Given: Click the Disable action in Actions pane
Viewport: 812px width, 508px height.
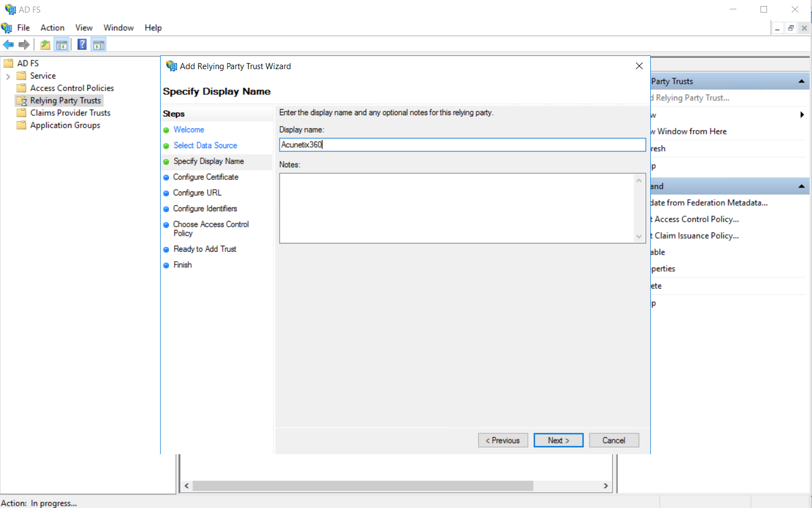Looking at the screenshot, I should pos(658,252).
